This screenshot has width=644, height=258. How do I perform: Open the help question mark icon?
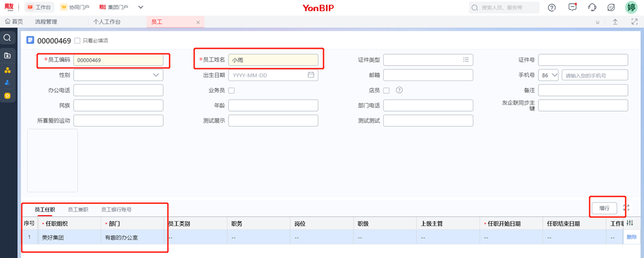[552, 7]
